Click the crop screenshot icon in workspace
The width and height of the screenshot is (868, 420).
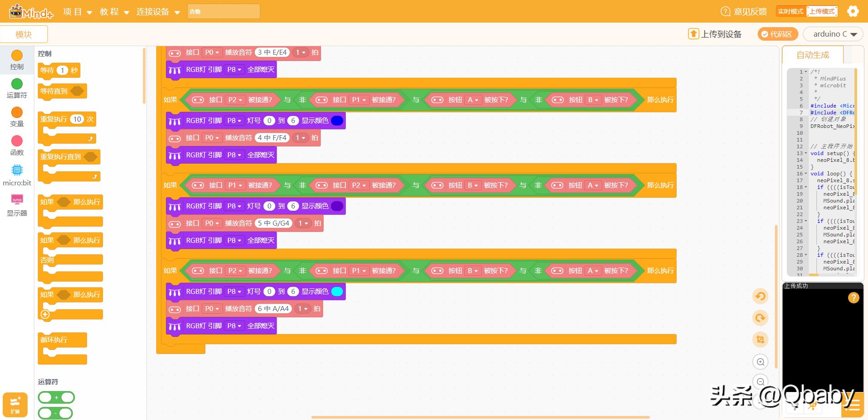pos(760,340)
